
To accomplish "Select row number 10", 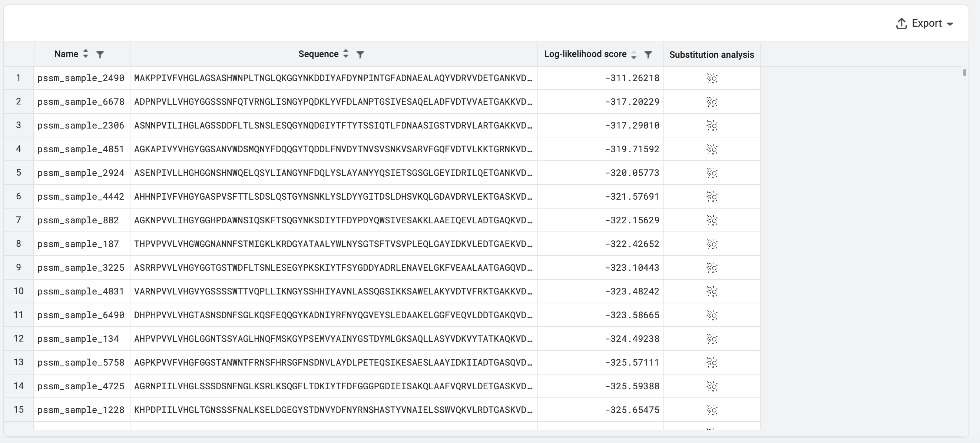I will 19,291.
